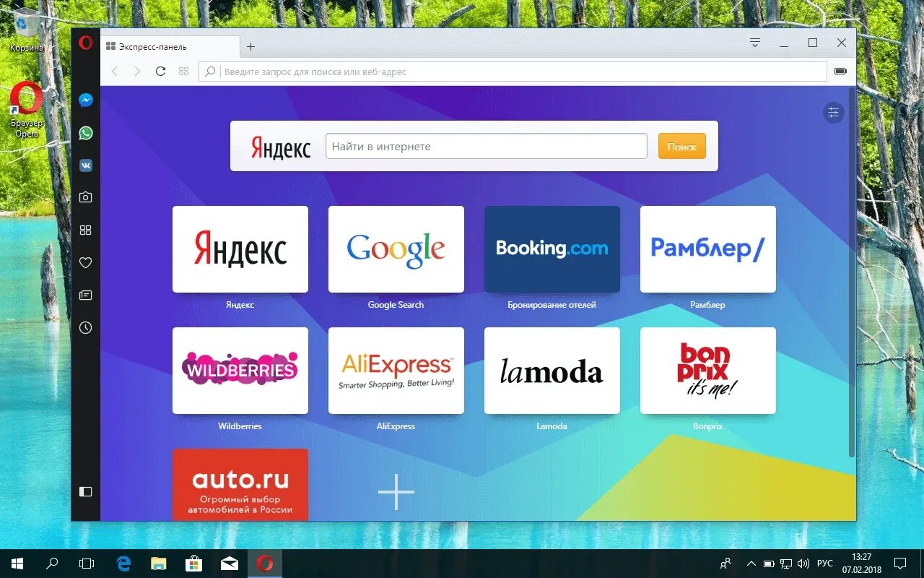The height and width of the screenshot is (578, 924).
Task: Click the Яндекс logo in search bar
Action: [281, 148]
